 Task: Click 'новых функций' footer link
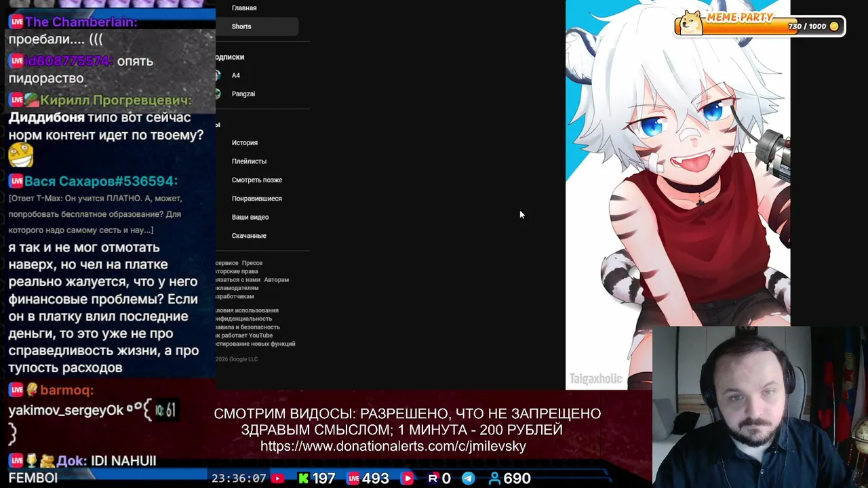(x=273, y=344)
